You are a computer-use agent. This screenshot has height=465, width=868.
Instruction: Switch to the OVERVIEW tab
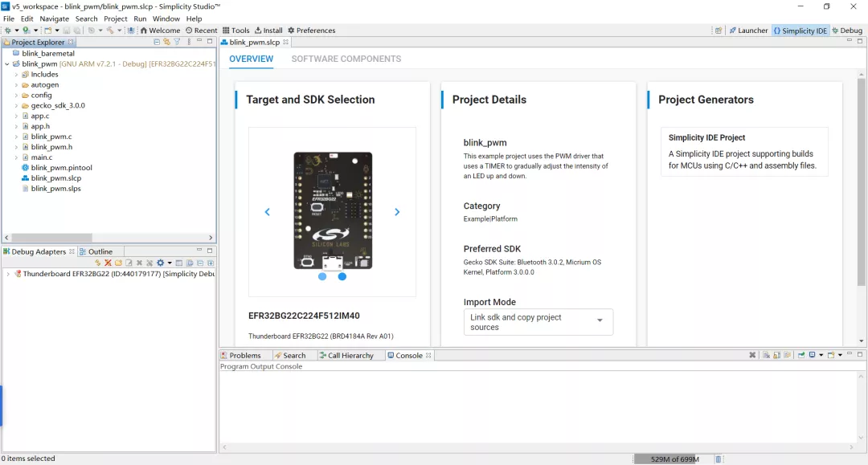[x=252, y=59]
